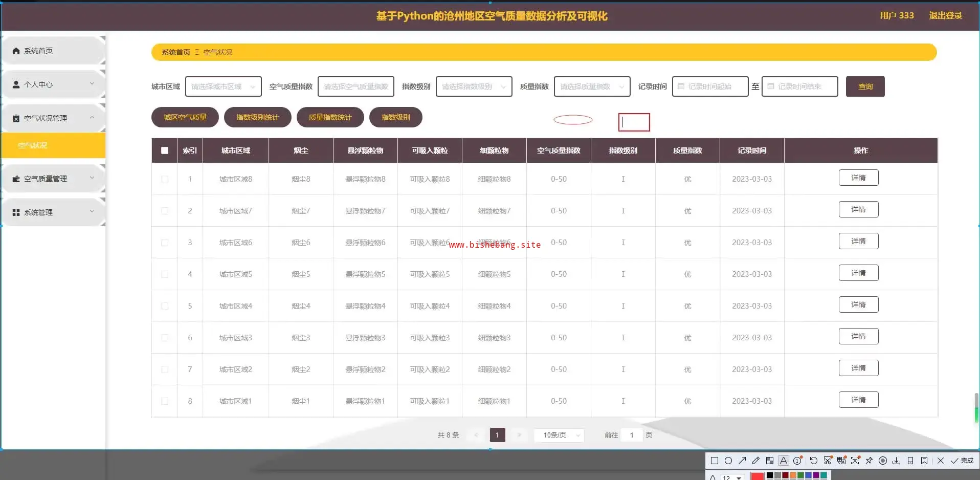980x480 pixels.
Task: Select the rectangle annotation tool
Action: [x=715, y=461]
